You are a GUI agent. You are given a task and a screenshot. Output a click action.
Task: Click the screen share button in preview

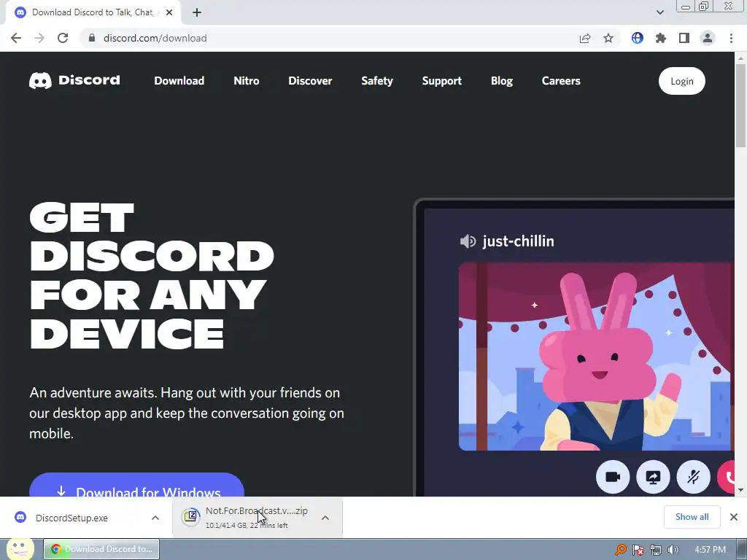point(653,477)
